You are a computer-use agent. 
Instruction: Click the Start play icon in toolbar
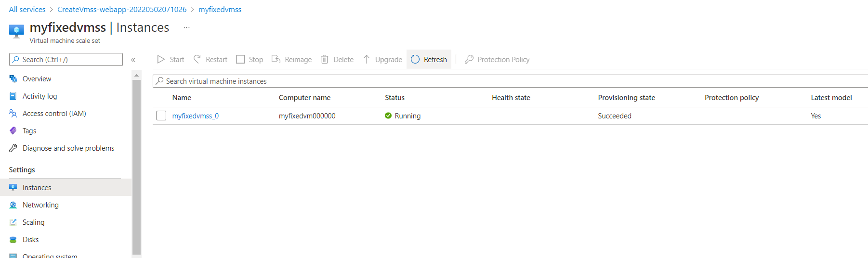(x=161, y=59)
